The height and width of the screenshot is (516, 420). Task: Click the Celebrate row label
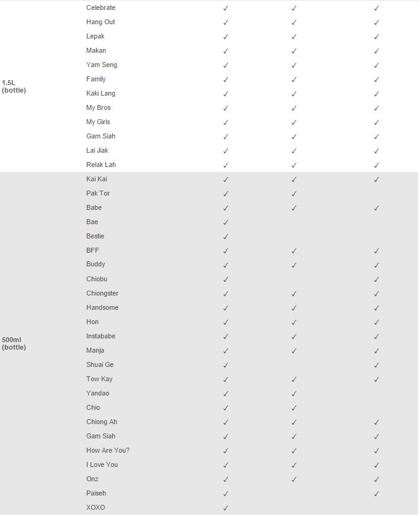tap(101, 7)
